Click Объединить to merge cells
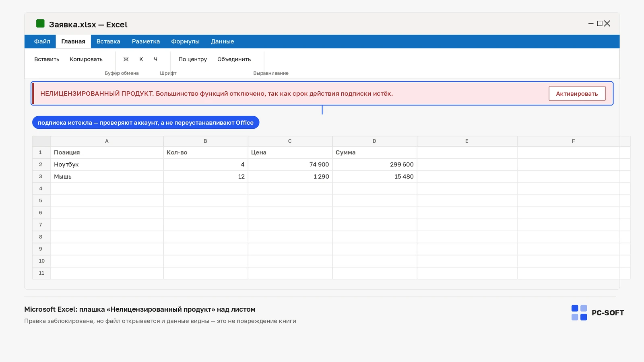 pyautogui.click(x=234, y=59)
